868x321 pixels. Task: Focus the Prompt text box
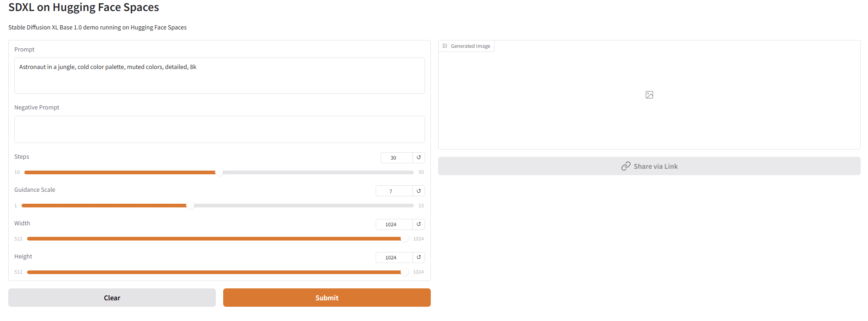point(219,75)
